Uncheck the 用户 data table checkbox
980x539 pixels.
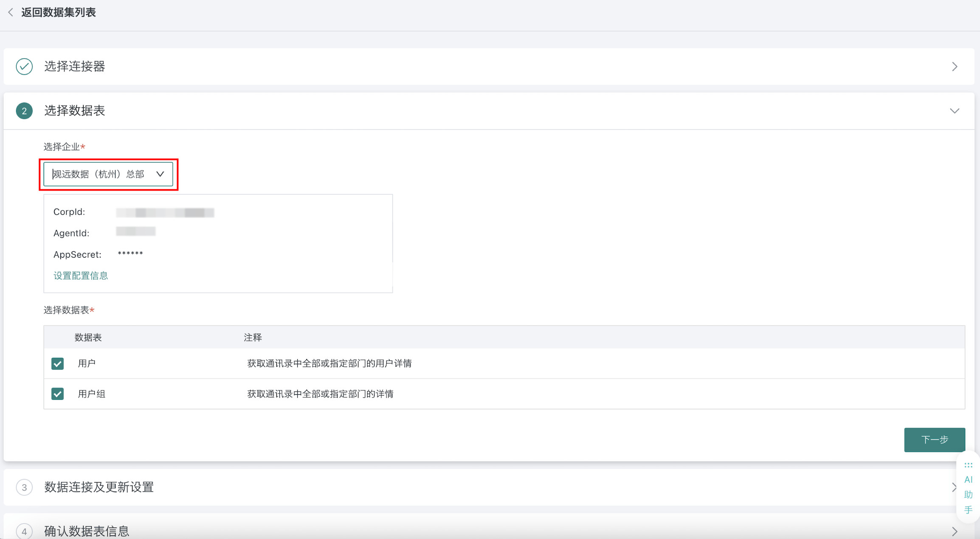tap(57, 364)
